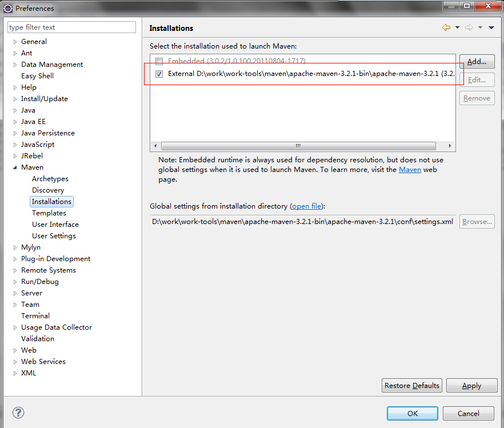The height and width of the screenshot is (428, 504).
Task: Click the forward navigation arrow icon
Action: point(469,27)
